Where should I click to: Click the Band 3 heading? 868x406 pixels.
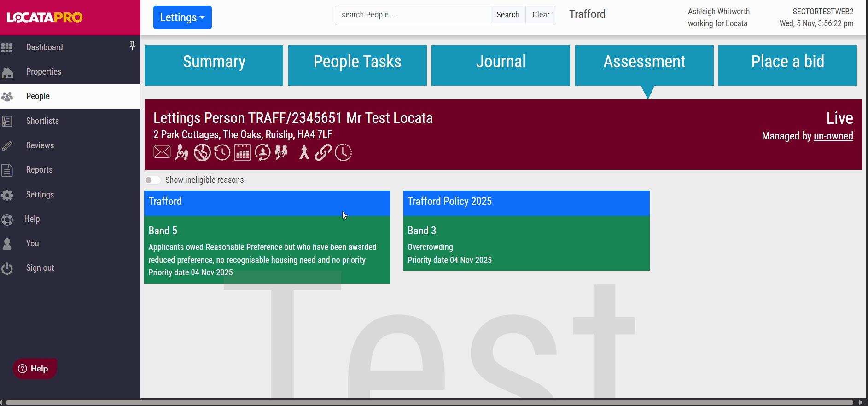click(x=422, y=231)
